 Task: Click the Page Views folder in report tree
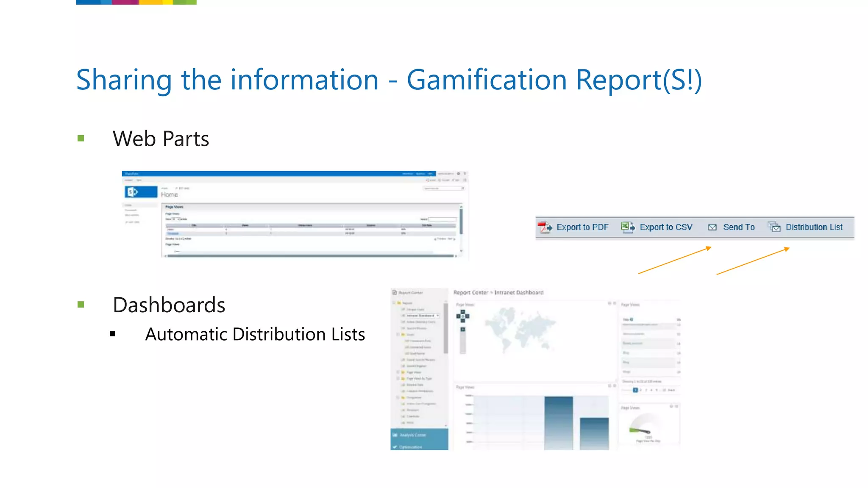414,372
